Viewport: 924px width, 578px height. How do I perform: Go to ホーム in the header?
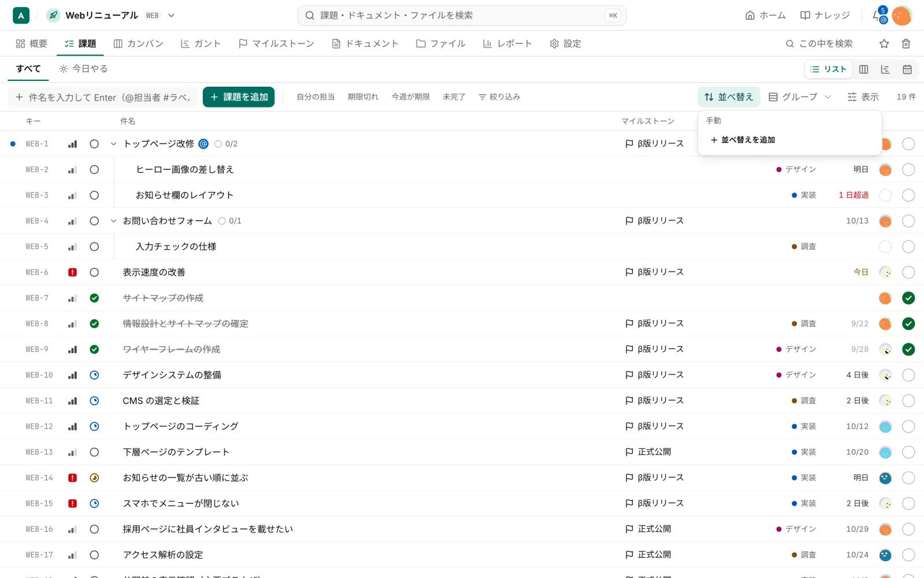click(x=765, y=16)
